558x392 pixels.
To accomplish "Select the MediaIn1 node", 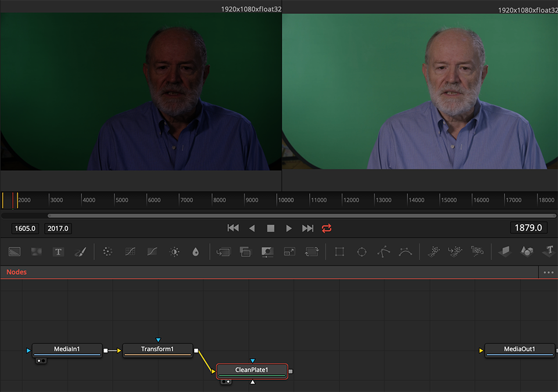I will (x=67, y=350).
